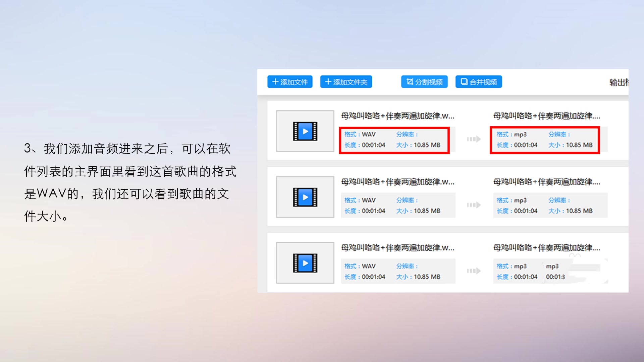Click second row output 大小：10.85 MB

[571, 211]
